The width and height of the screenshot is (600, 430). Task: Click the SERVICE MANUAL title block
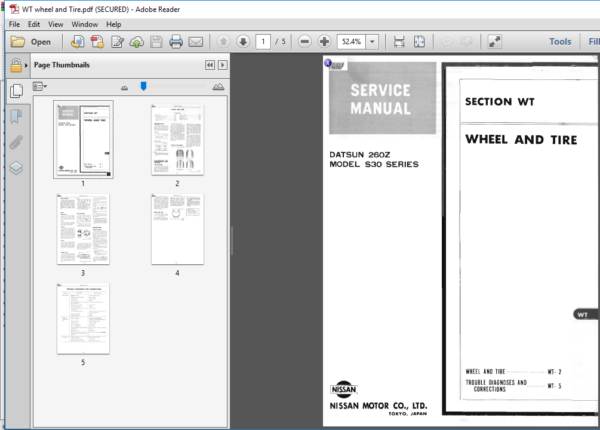382,98
